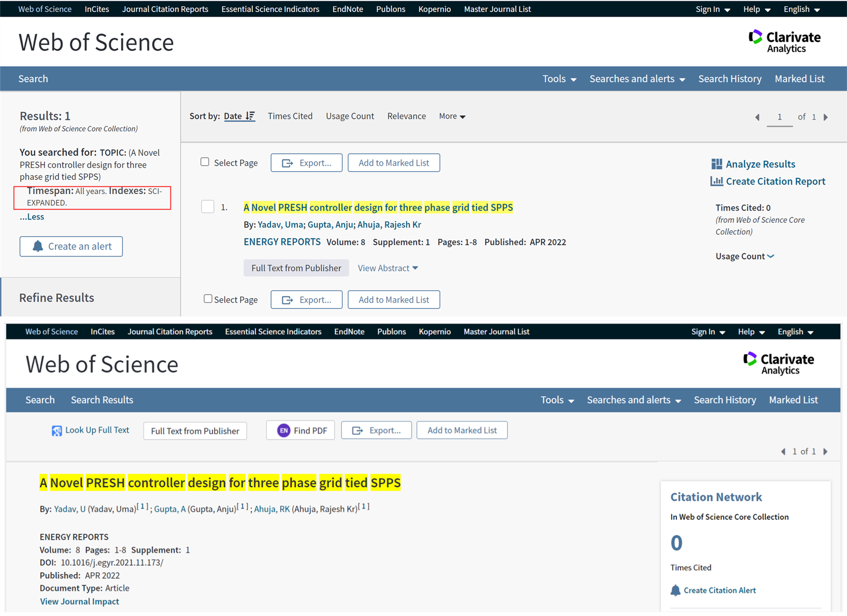Open Kopernio in top navigation bar
Screen dimensions: 847x616
click(434, 9)
